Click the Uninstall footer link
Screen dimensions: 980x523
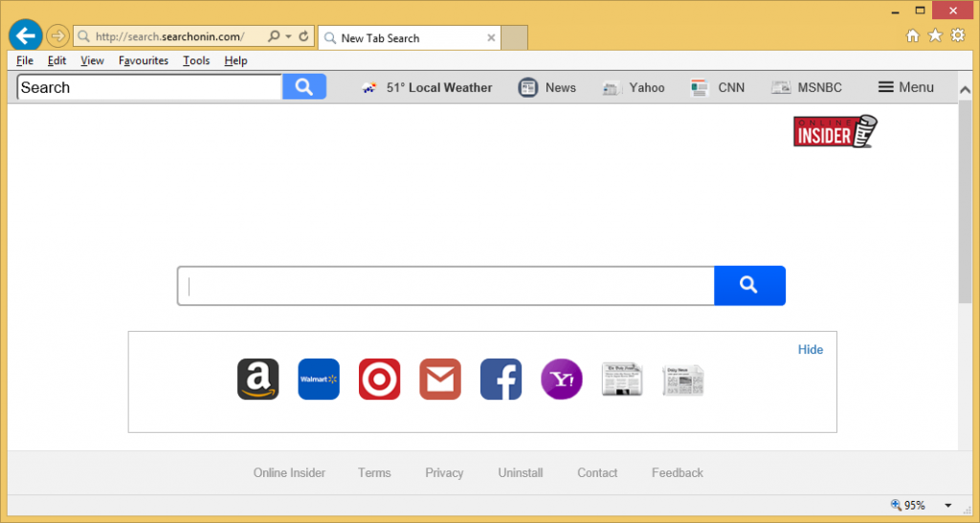click(x=521, y=472)
